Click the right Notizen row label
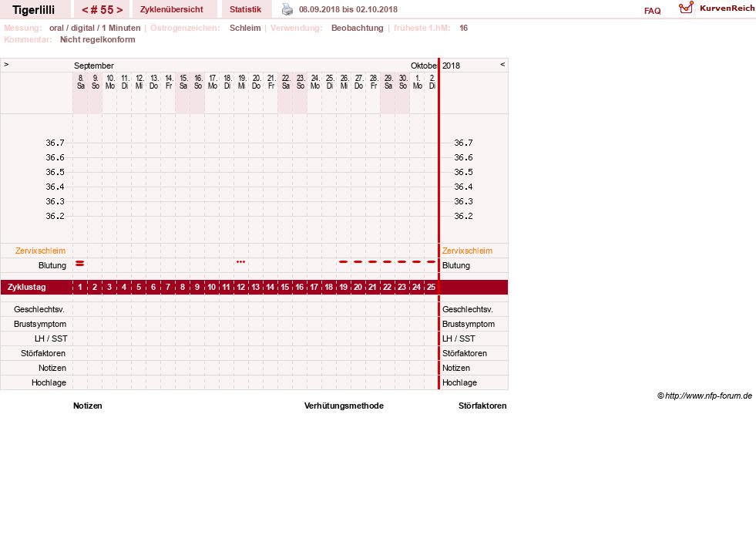This screenshot has height=559, width=756. click(455, 368)
